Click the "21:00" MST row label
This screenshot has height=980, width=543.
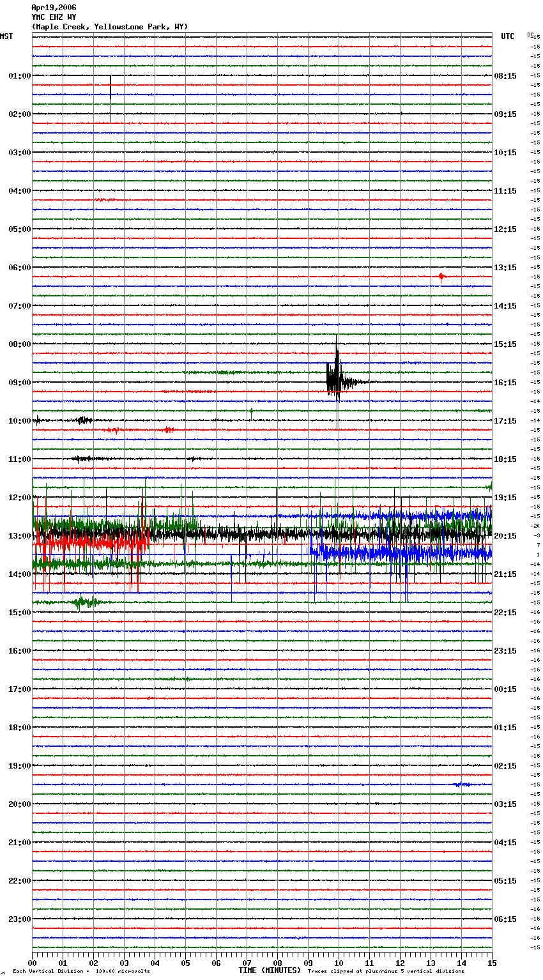pos(20,843)
